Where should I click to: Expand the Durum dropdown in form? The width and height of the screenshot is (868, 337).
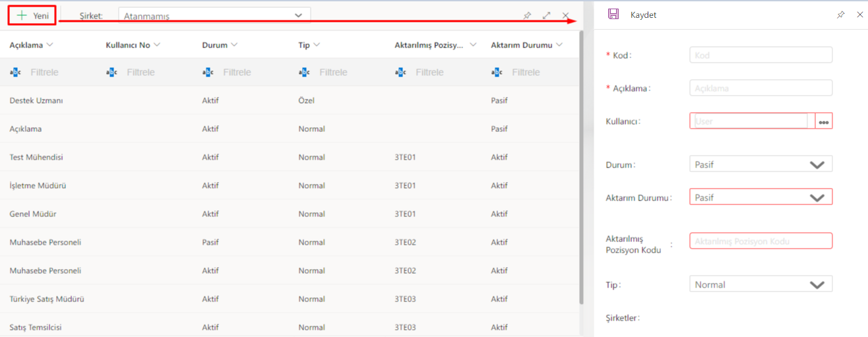pyautogui.click(x=817, y=165)
